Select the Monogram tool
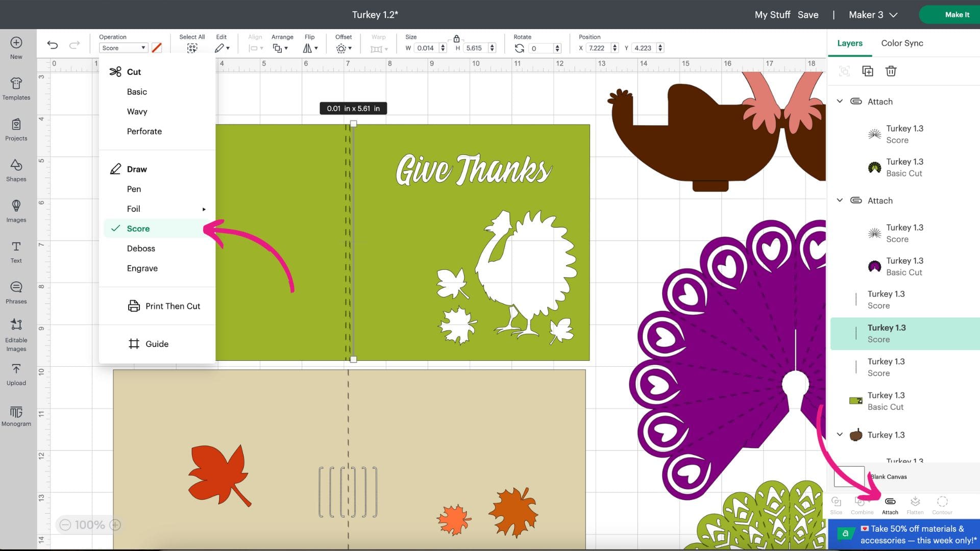This screenshot has height=551, width=980. 16,415
